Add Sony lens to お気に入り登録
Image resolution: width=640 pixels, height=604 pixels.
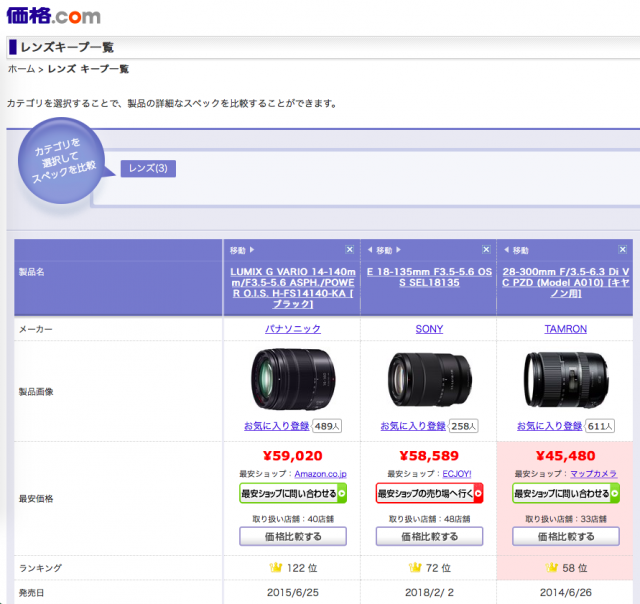click(x=413, y=426)
